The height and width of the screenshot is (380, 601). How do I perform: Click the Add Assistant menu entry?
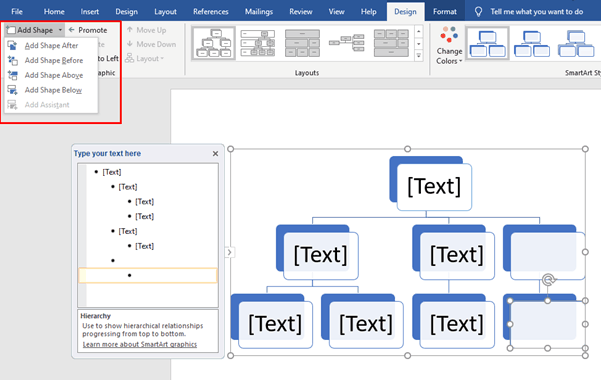tap(47, 105)
